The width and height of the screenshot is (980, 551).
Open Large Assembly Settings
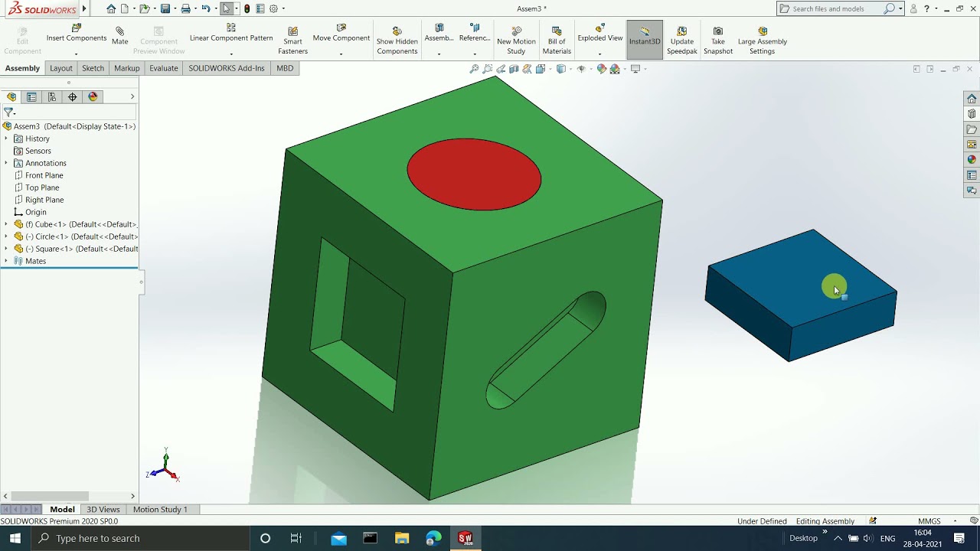[x=762, y=41]
